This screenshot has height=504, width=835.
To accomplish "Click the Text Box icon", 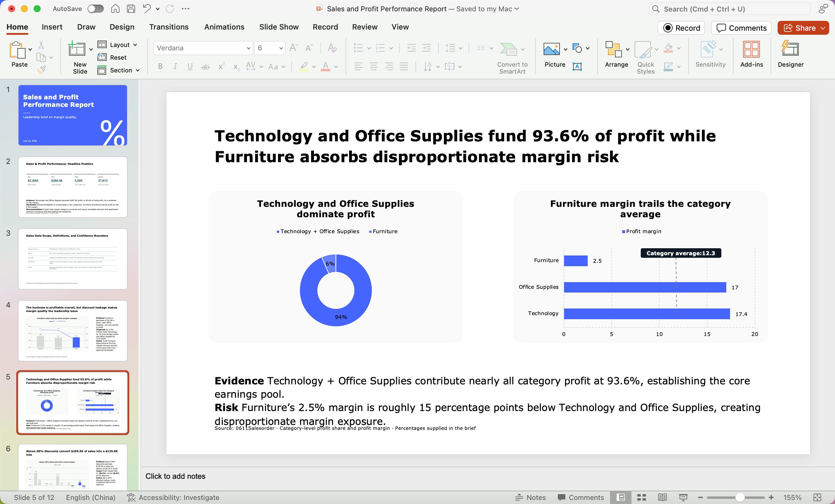I will point(577,66).
